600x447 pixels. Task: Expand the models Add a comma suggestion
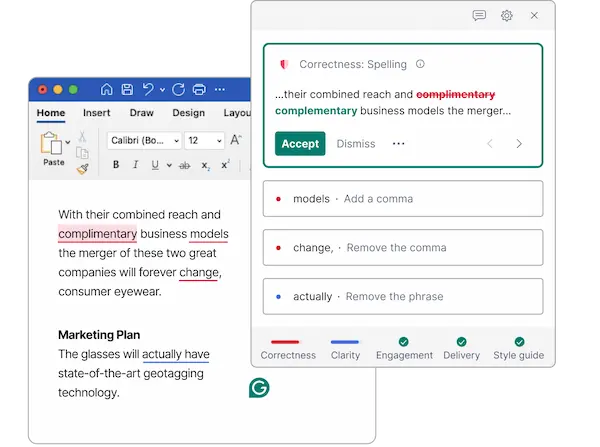coord(403,199)
